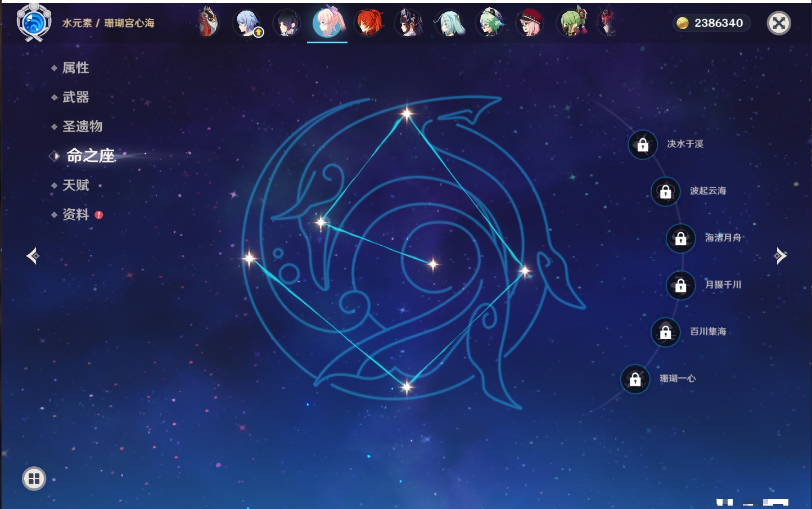Screen dimensions: 812x509
Task: Choose the green-haired character wearing glasses
Action: click(x=490, y=23)
